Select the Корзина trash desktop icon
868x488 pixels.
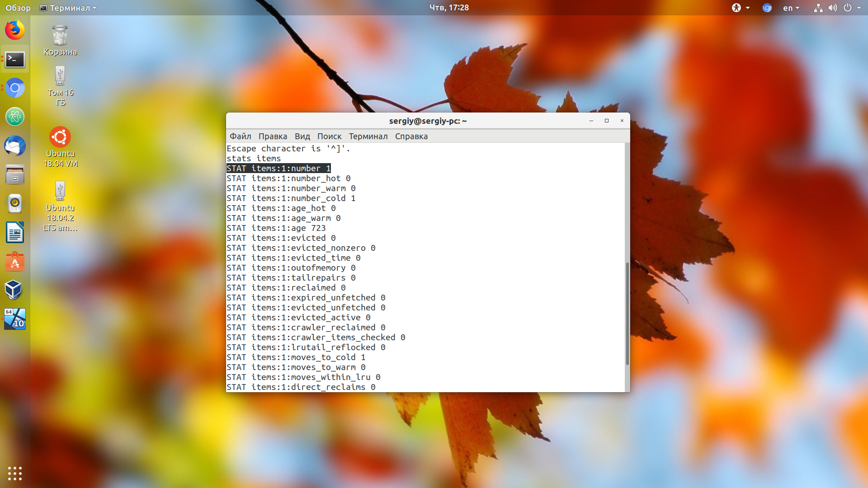click(x=60, y=41)
